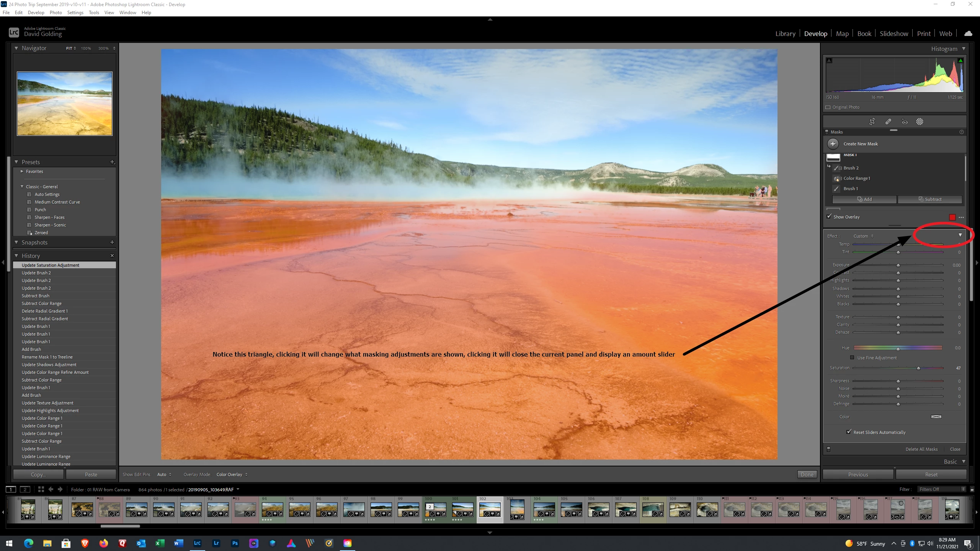Click the Create New Mask plus icon
Viewport: 980px width, 551px height.
click(833, 144)
